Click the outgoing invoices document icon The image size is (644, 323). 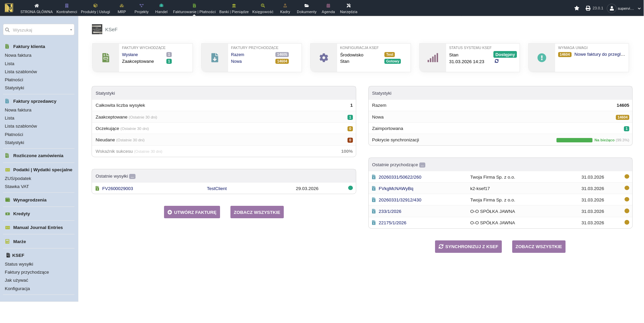(x=106, y=58)
